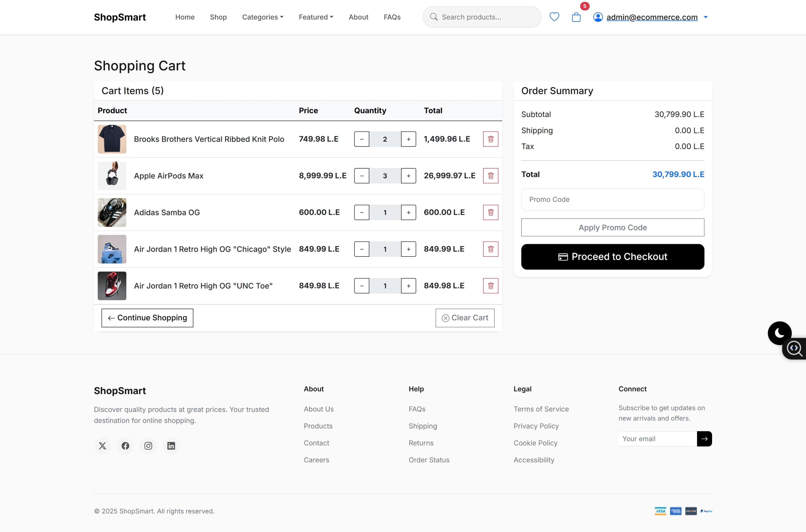Visit ShopSmart X (Twitter) page
Screen dimensions: 806x532
click(x=102, y=446)
